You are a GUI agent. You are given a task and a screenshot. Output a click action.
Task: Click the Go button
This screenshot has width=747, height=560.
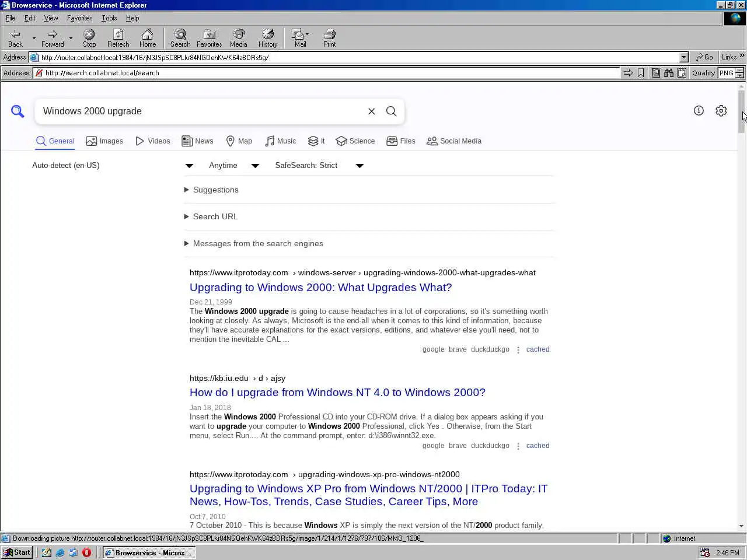704,57
